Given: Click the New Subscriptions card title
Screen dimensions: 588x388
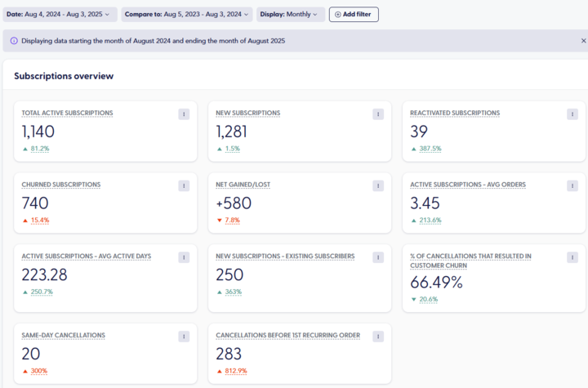Looking at the screenshot, I should 248,113.
